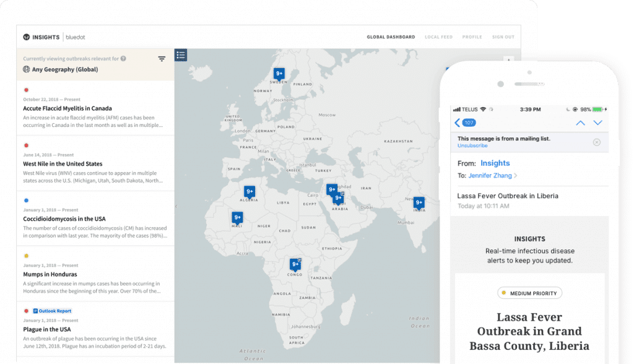Switch to Local Feed tab
Image resolution: width=634 pixels, height=364 pixels.
click(x=439, y=37)
